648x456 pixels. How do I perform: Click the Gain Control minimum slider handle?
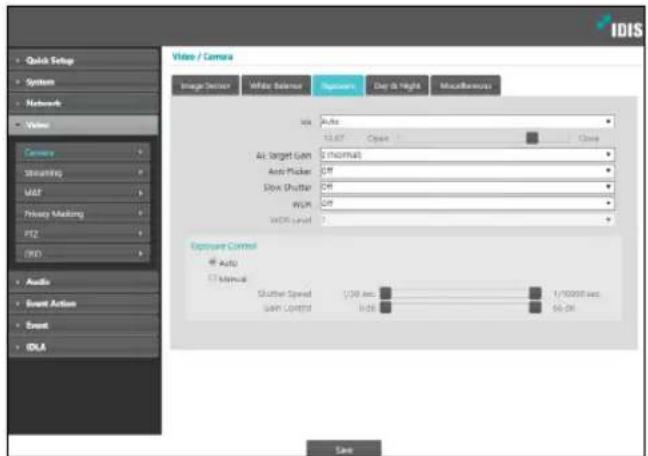coord(386,308)
